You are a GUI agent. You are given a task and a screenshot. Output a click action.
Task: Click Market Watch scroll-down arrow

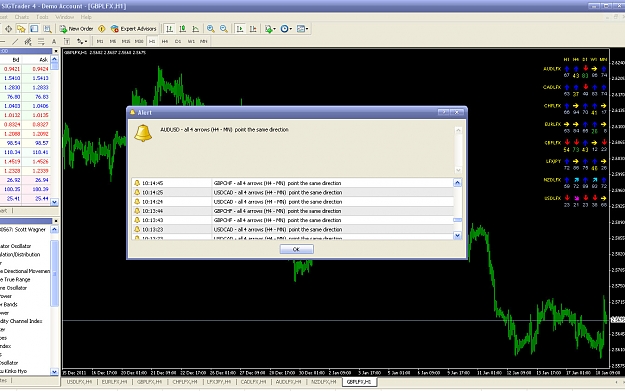pyautogui.click(x=55, y=202)
